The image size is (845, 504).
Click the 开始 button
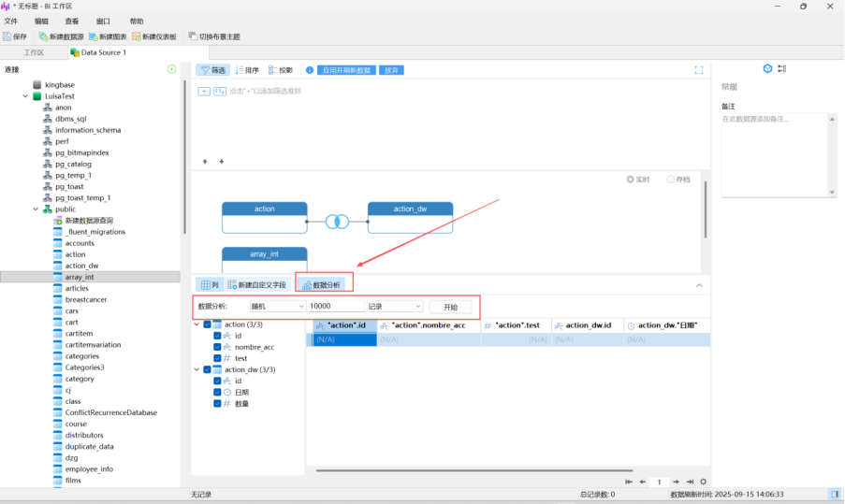click(450, 307)
